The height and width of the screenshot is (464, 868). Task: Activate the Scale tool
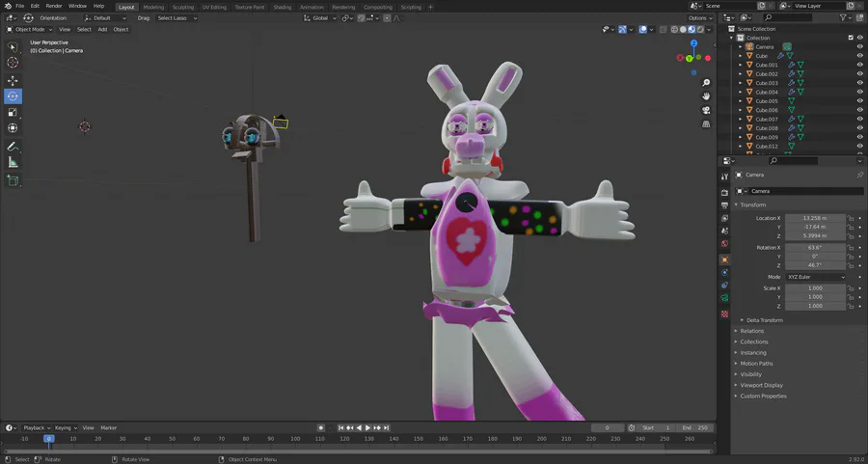[13, 112]
